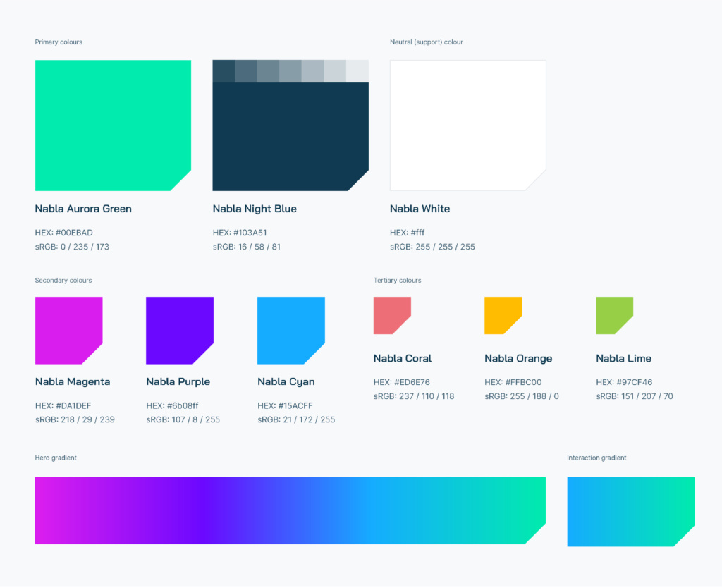Select the Nabla Aurora Green swatch

tap(113, 125)
